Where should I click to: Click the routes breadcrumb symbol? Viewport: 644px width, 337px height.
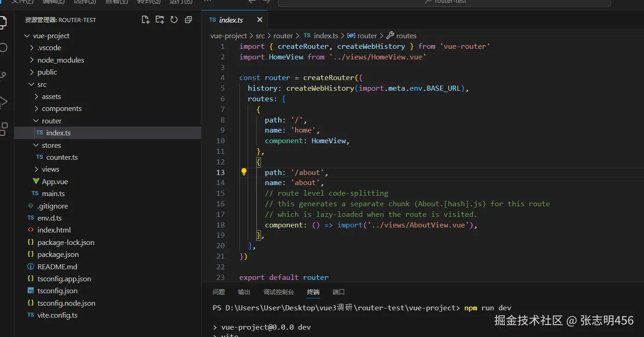click(x=406, y=35)
